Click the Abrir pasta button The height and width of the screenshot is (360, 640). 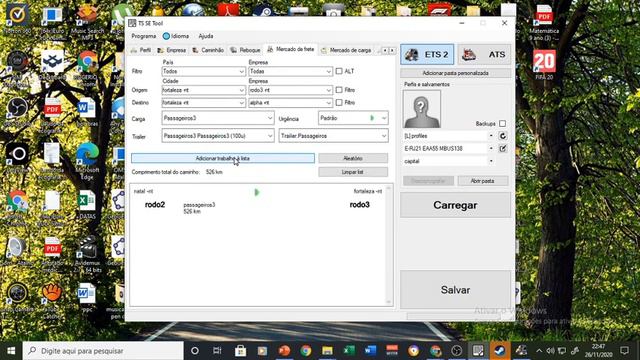point(482,181)
